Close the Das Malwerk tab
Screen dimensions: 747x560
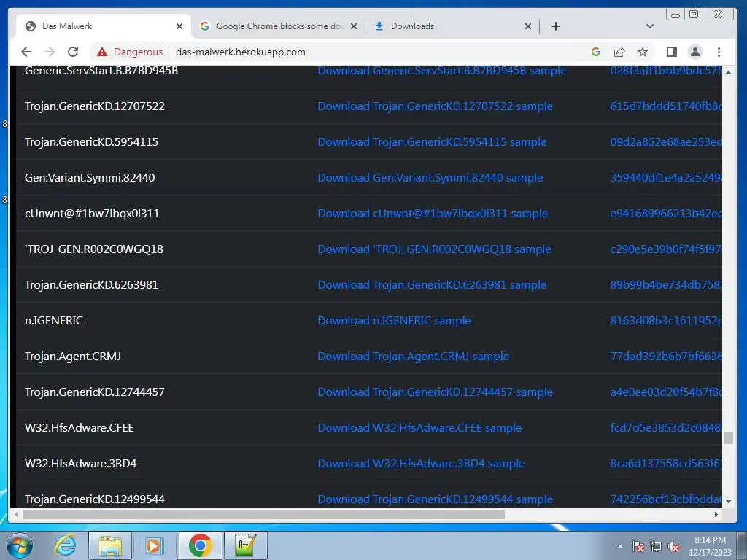tap(179, 26)
